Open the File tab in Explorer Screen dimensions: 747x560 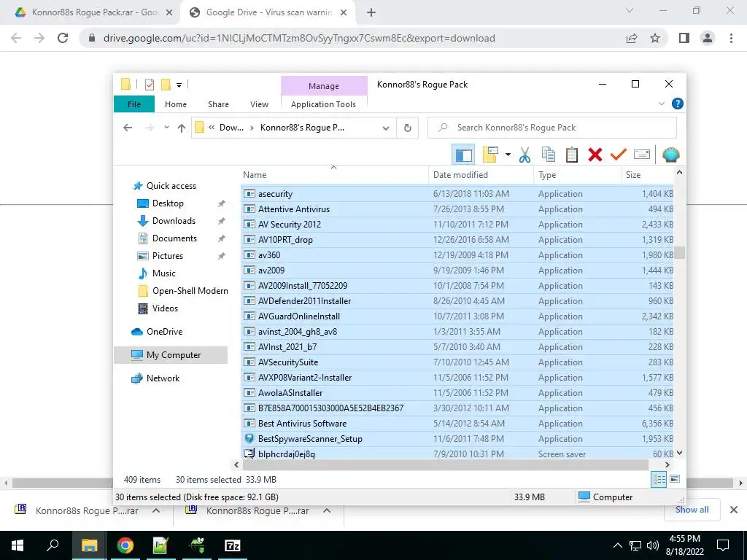[134, 104]
